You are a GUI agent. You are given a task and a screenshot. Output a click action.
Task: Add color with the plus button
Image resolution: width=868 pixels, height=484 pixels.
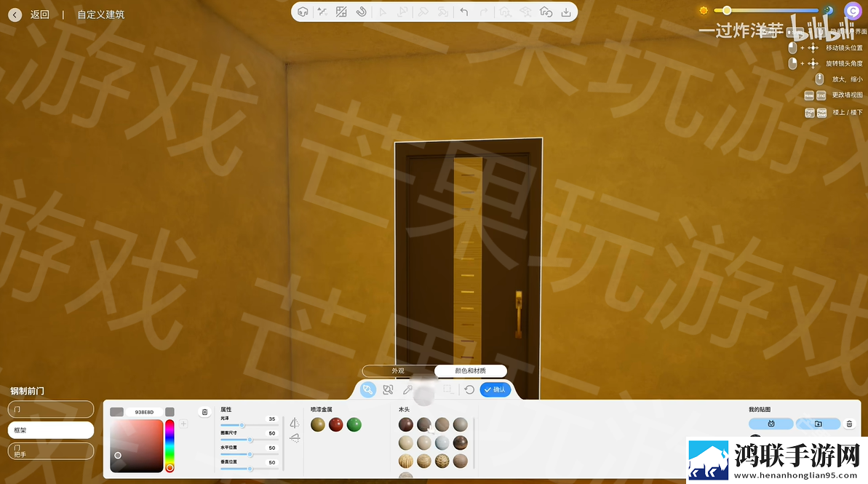pos(184,424)
